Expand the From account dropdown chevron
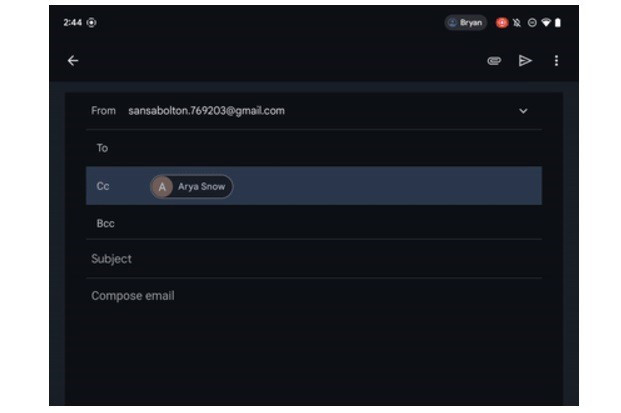This screenshot has height=413, width=621. (523, 111)
